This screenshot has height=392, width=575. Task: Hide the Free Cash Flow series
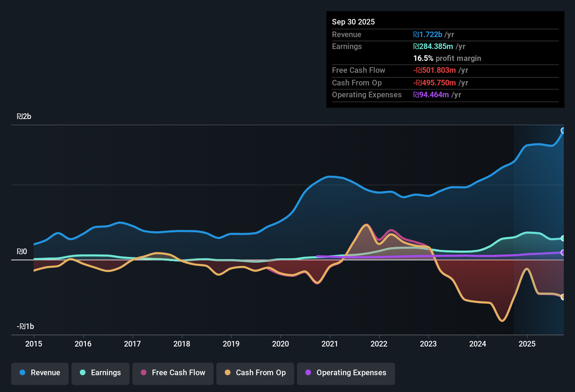click(173, 373)
